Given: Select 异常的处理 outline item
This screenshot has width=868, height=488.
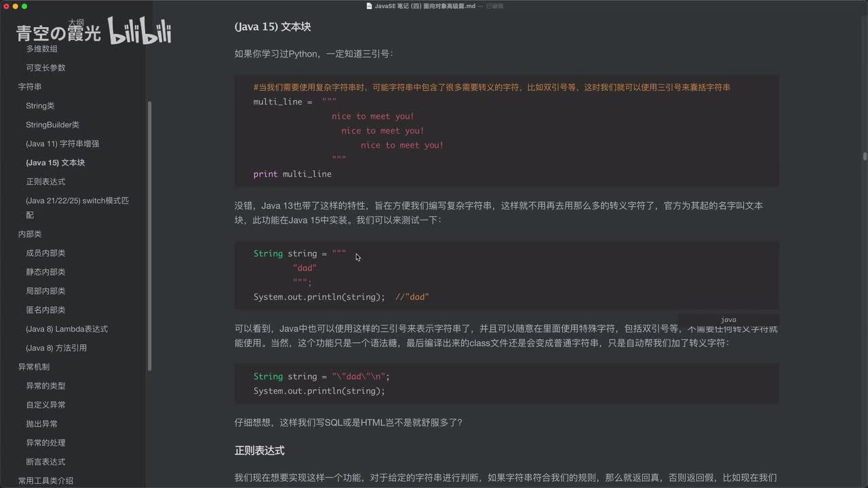Looking at the screenshot, I should coord(45,443).
